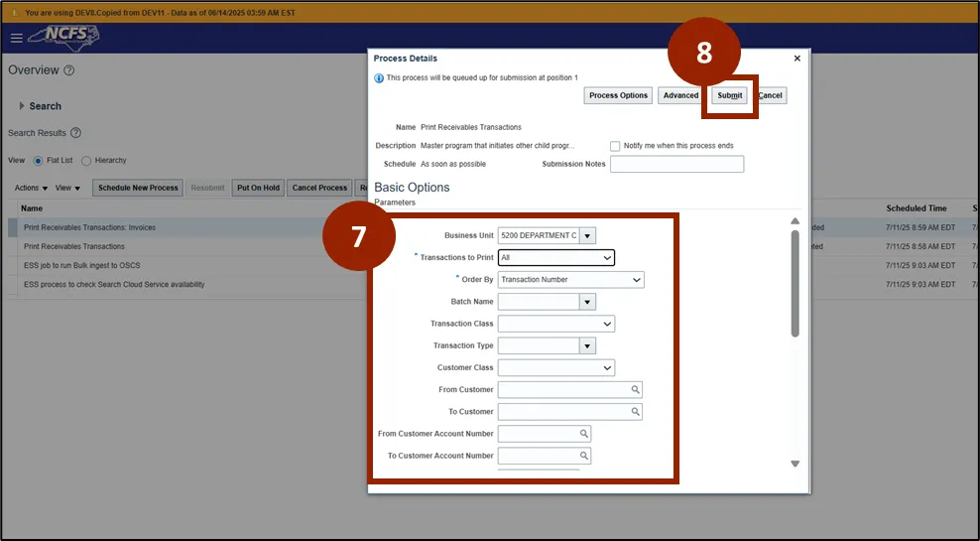
Task: Click the Process Options button
Action: click(x=618, y=95)
